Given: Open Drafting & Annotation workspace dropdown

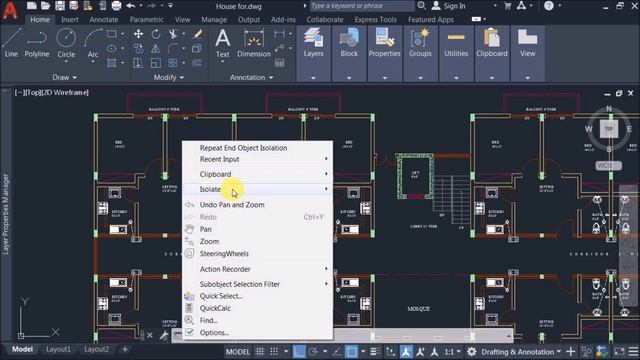Looking at the screenshot, I should 521,351.
